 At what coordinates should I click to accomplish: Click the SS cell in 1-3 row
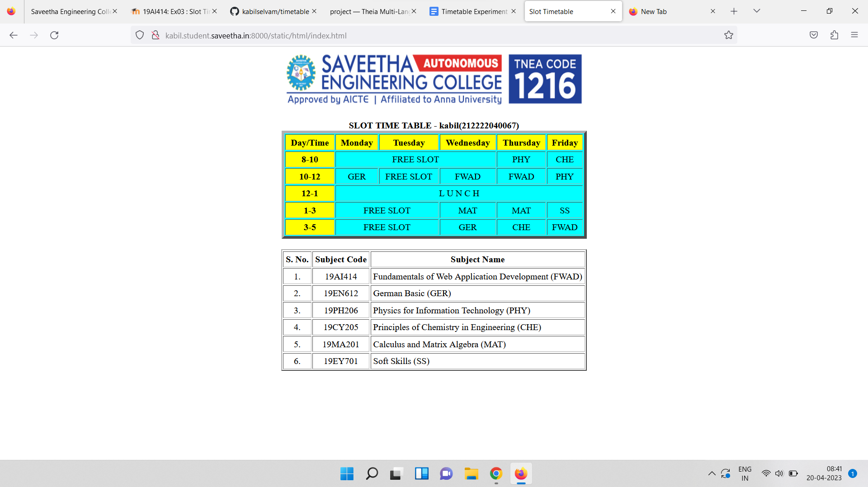click(x=565, y=211)
